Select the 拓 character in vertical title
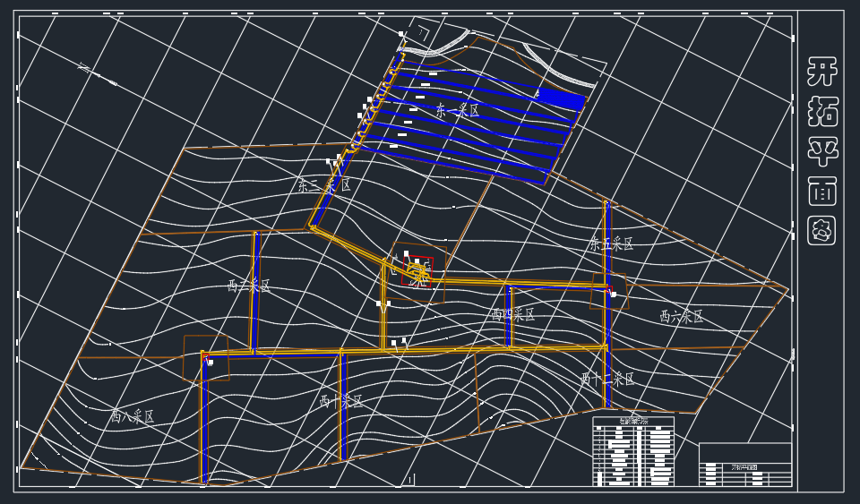Screen dimensions: 860x504 (821, 111)
